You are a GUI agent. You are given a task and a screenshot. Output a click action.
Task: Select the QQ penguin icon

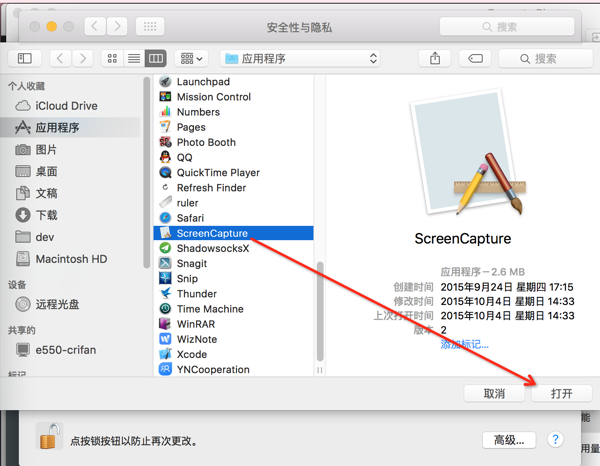pyautogui.click(x=165, y=157)
